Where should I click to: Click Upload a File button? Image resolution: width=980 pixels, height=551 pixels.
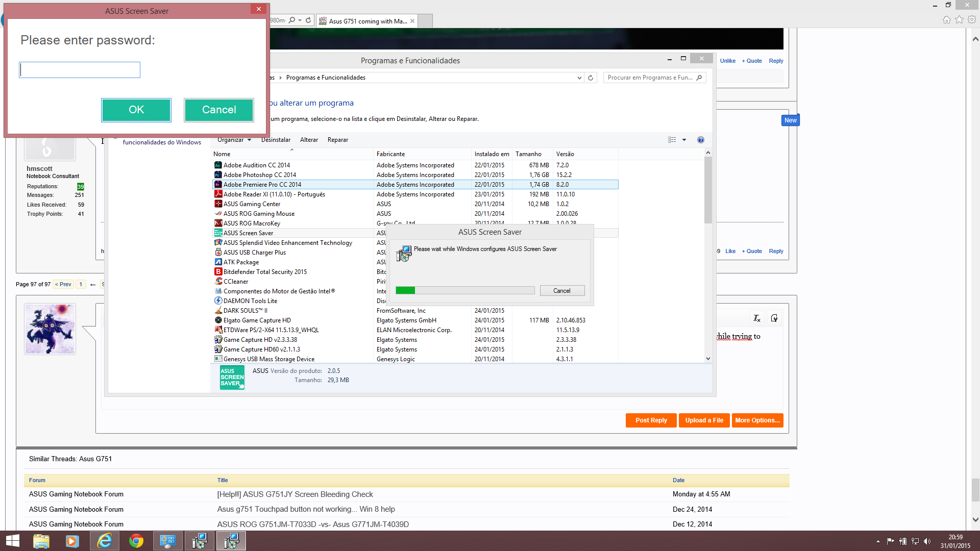(704, 420)
